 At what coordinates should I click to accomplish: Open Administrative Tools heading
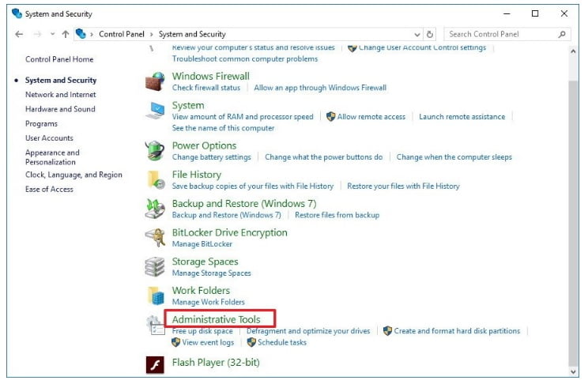(217, 319)
